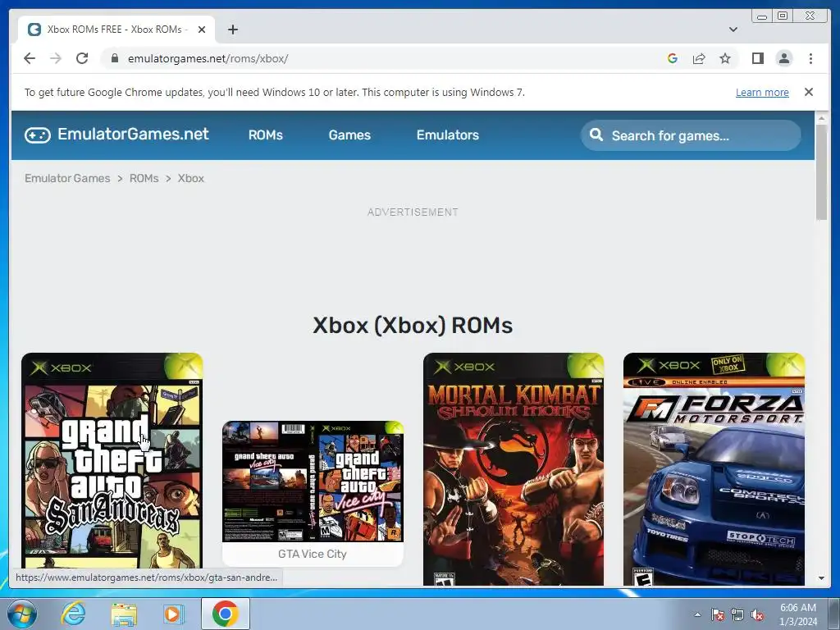Image resolution: width=840 pixels, height=630 pixels.
Task: Open the taskbar clock showing 6:06 AM
Action: (x=798, y=614)
